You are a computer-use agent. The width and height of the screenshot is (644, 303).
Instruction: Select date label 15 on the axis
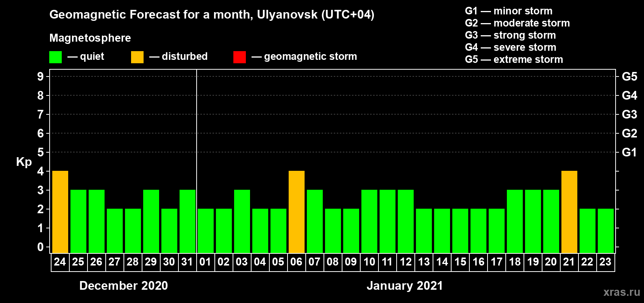pyautogui.click(x=460, y=262)
